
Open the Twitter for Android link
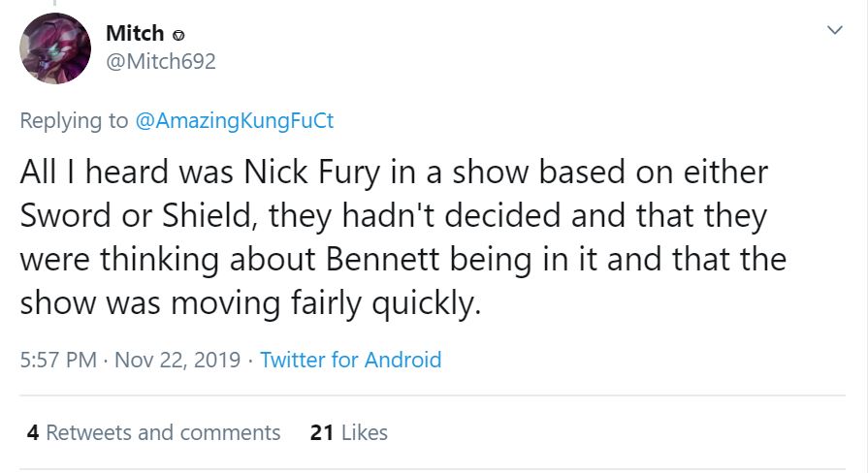(351, 360)
